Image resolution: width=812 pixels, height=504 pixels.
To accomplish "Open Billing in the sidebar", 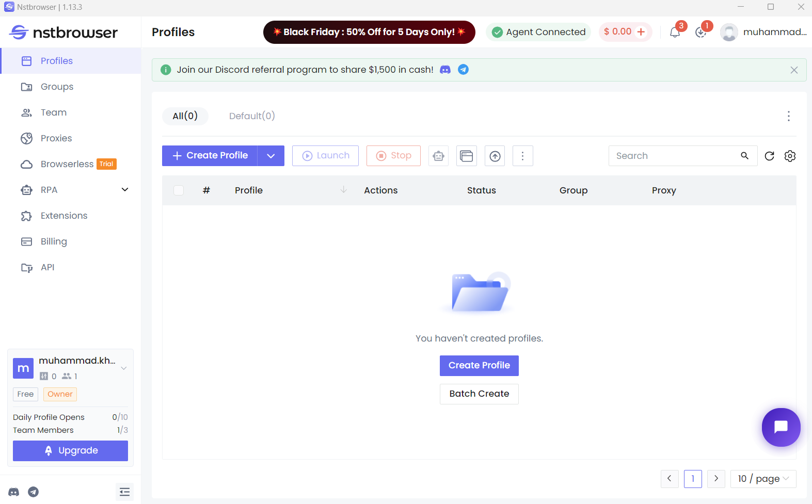I will tap(71, 241).
